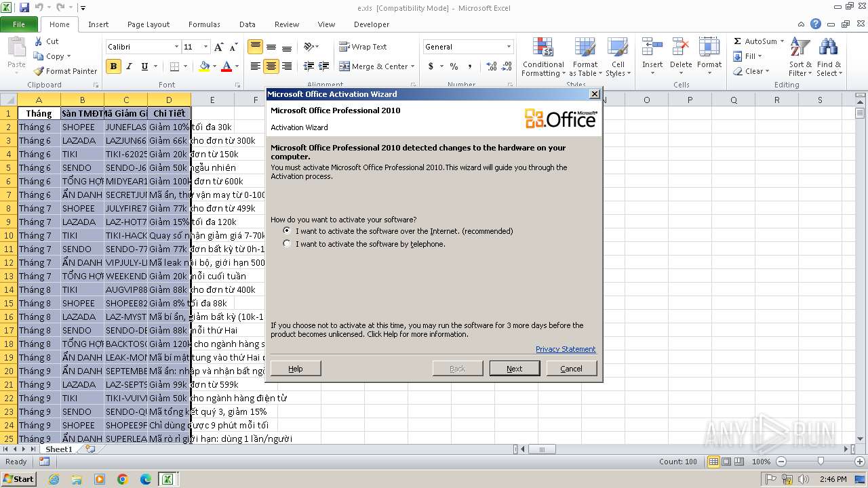Viewport: 868px width, 488px height.
Task: Click the Decrease Font Size icon
Action: click(x=233, y=47)
